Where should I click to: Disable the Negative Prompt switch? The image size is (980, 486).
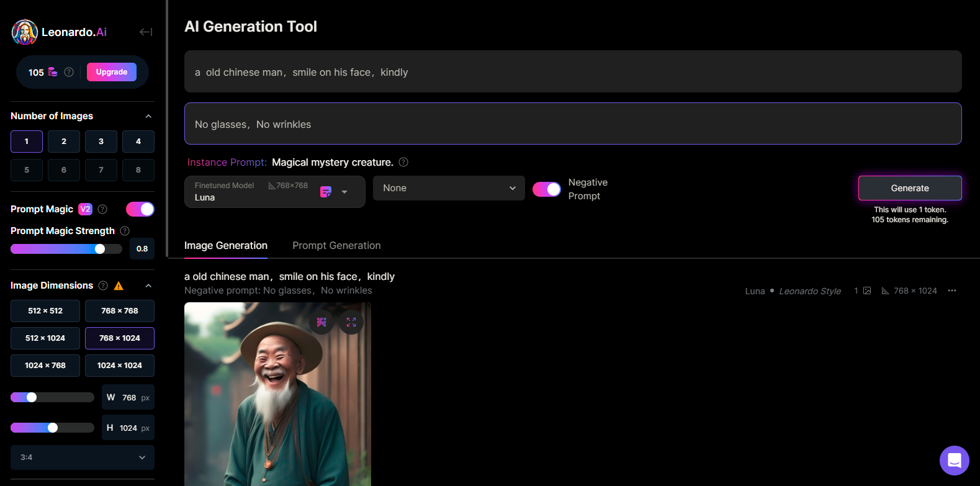click(x=546, y=189)
